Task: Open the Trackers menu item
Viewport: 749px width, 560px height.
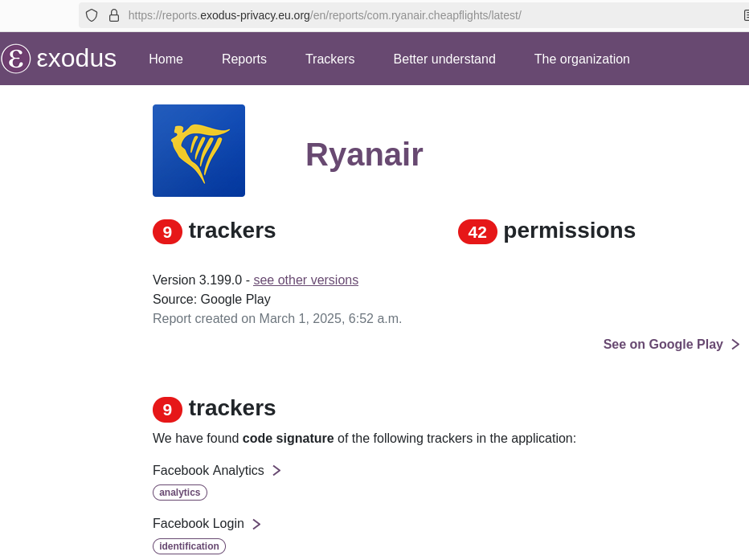Action: pos(330,59)
